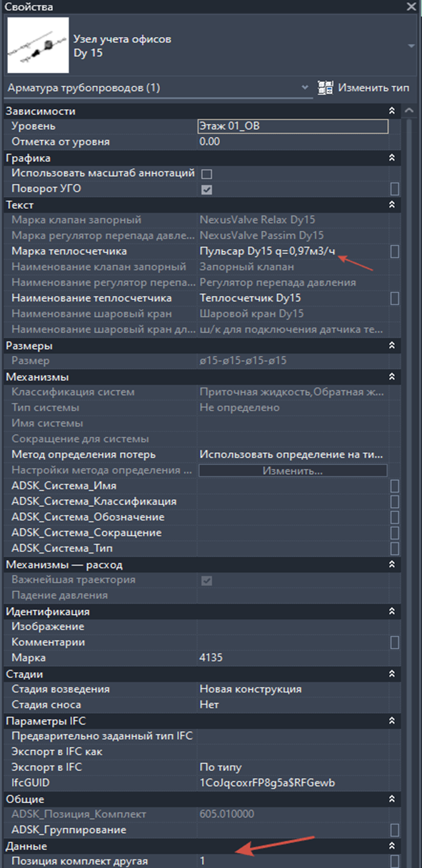Click the Изменить тип icon

click(326, 88)
